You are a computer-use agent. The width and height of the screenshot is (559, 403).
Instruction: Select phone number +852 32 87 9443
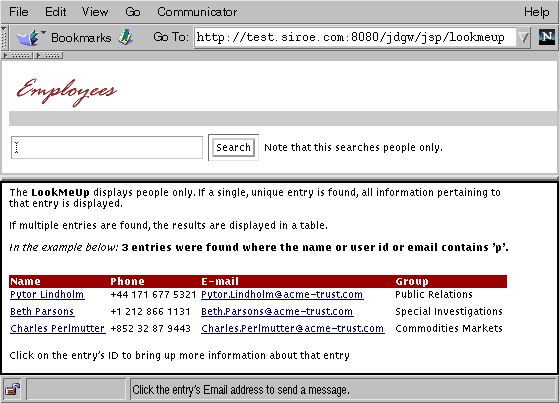[150, 328]
